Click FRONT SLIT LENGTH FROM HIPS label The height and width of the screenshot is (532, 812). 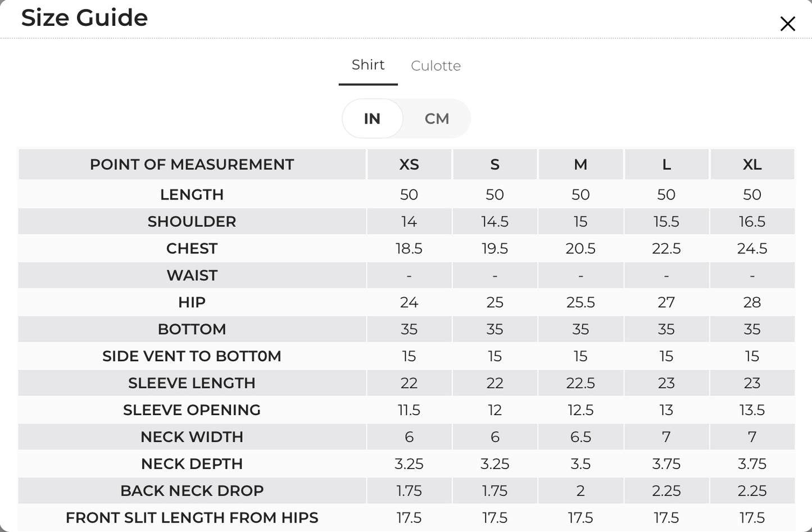click(192, 518)
